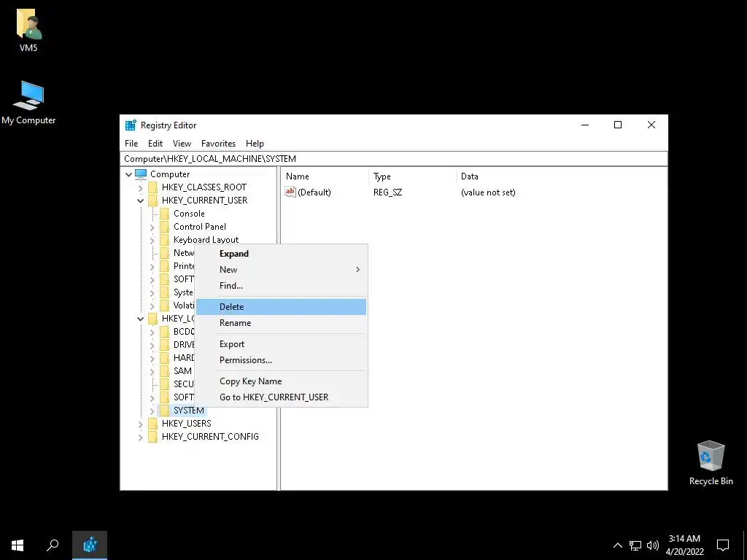Viewport: 747px width, 560px height.
Task: Minimize the Registry Editor window
Action: tap(585, 125)
